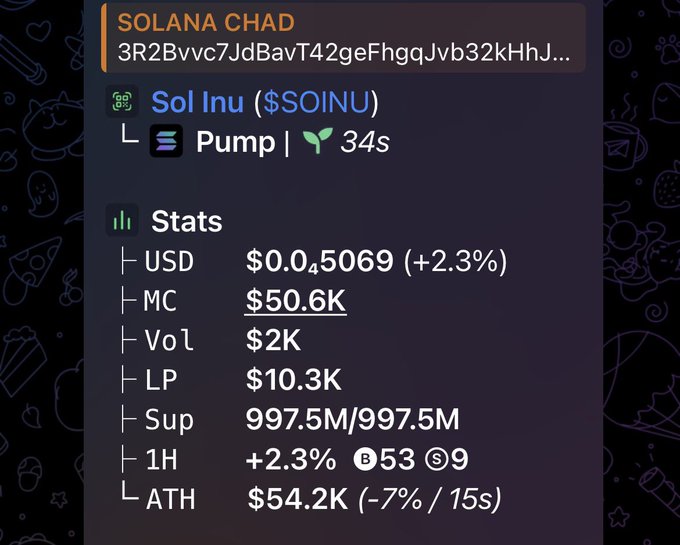680x545 pixels.
Task: Click the Stats section heading
Action: 186,221
